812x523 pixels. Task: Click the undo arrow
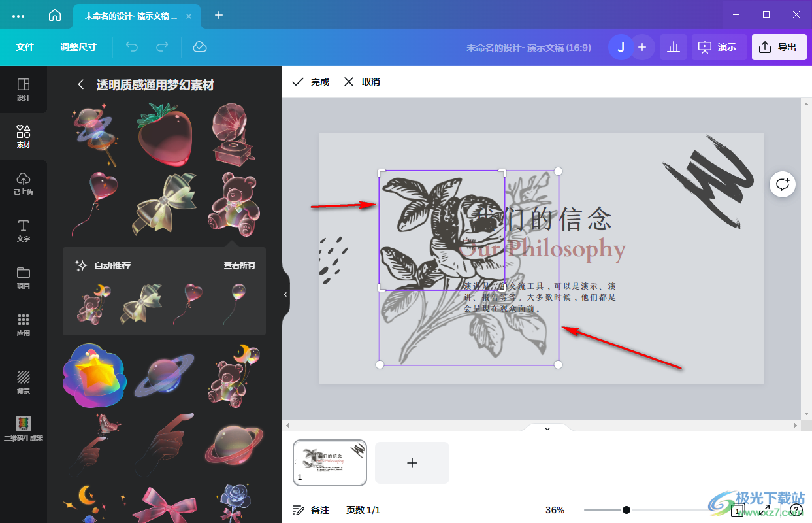(x=132, y=47)
